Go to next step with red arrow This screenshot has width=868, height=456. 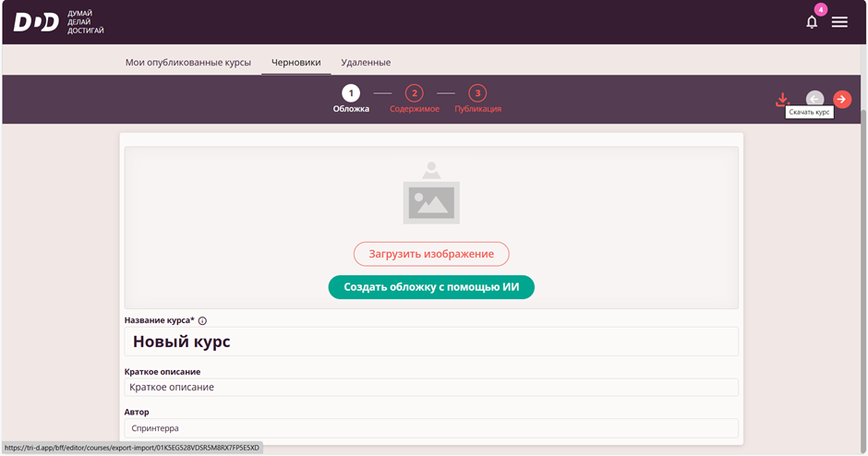pos(842,99)
